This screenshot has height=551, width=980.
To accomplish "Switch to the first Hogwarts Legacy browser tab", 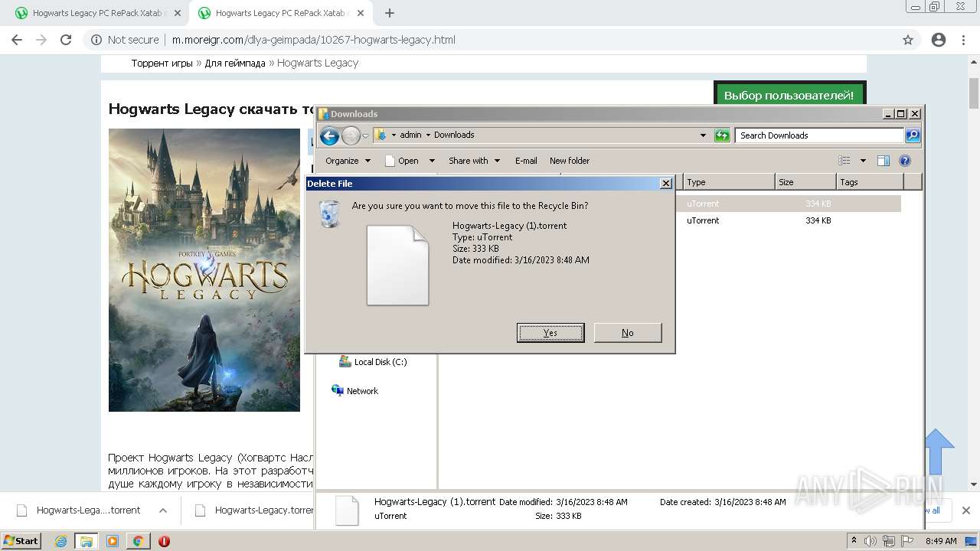I will click(96, 13).
